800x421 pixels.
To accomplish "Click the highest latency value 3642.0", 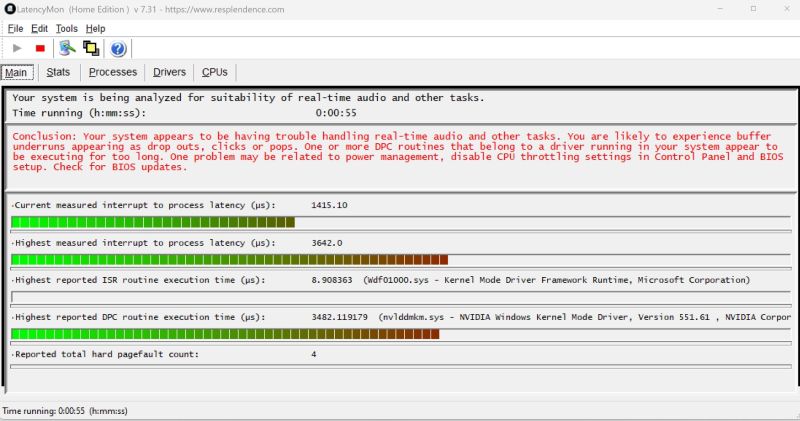I will click(327, 243).
